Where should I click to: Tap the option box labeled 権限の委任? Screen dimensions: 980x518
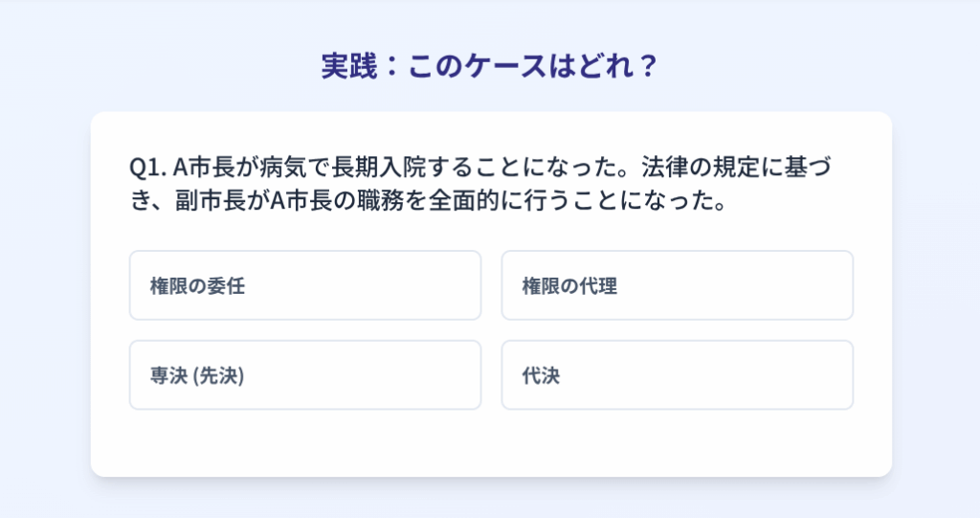[304, 285]
